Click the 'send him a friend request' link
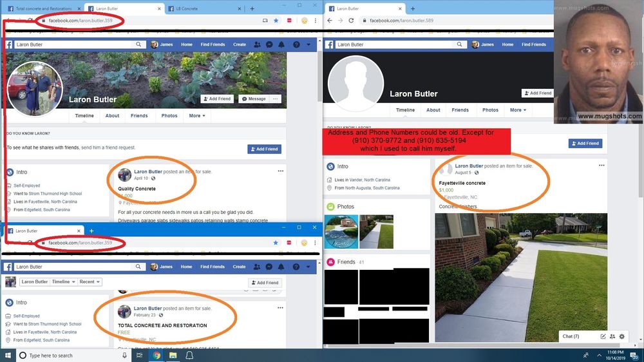 click(x=108, y=148)
